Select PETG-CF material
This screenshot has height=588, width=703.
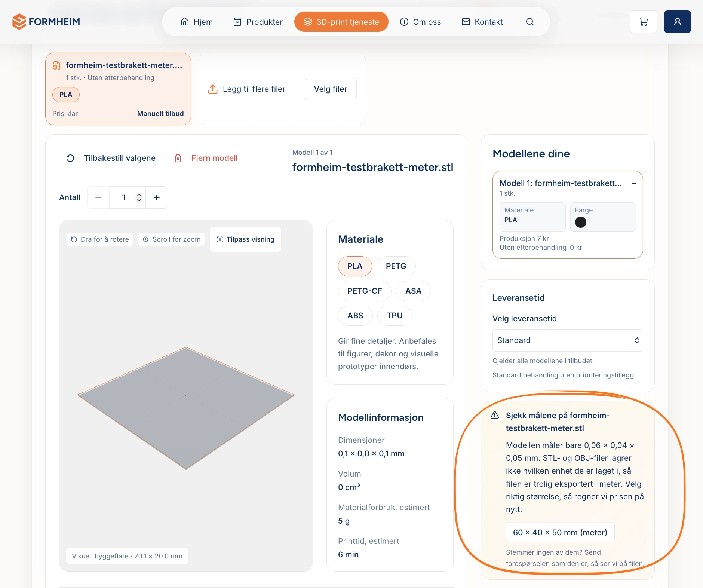pos(365,291)
